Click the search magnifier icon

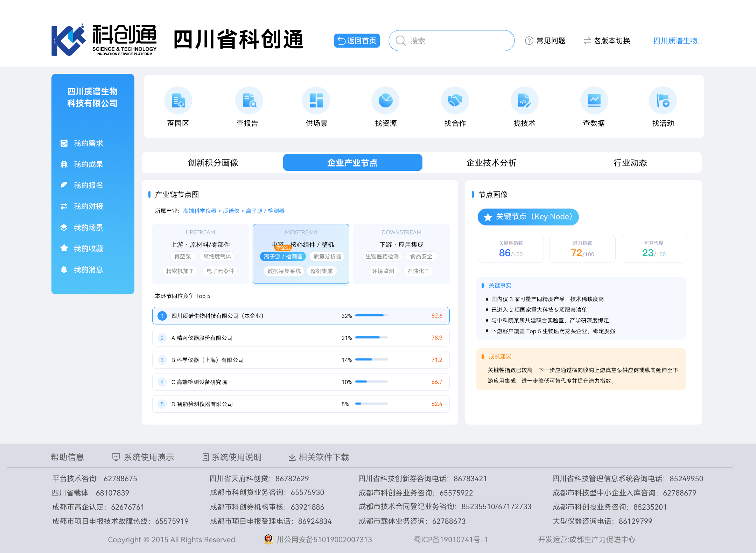click(400, 41)
